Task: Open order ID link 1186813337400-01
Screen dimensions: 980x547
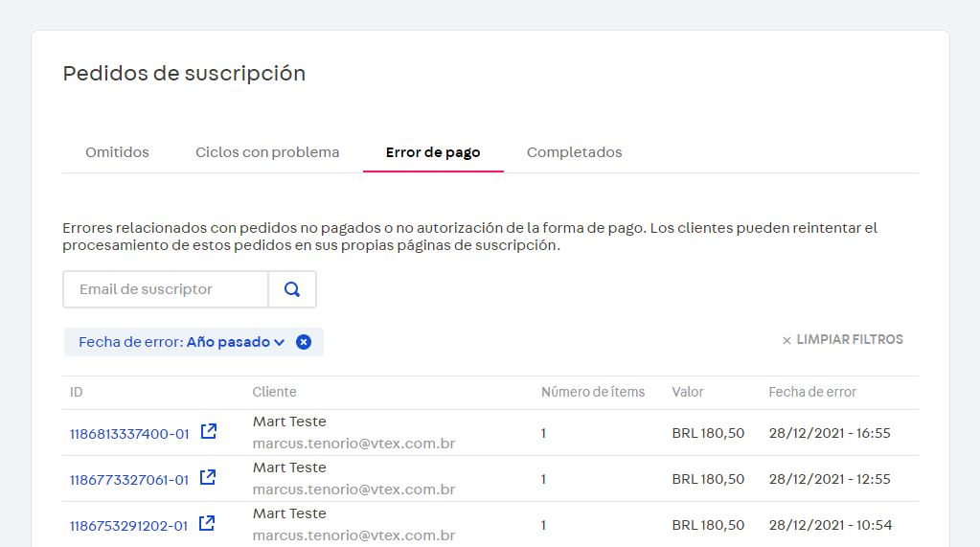Action: coord(129,434)
